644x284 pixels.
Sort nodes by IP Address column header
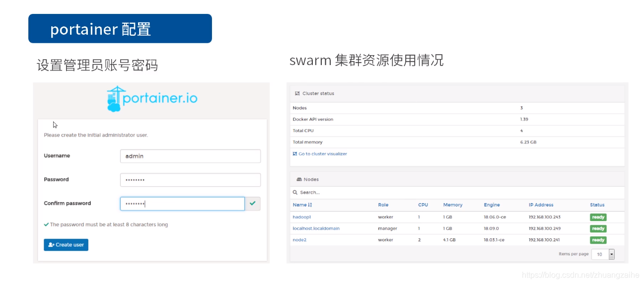541,205
